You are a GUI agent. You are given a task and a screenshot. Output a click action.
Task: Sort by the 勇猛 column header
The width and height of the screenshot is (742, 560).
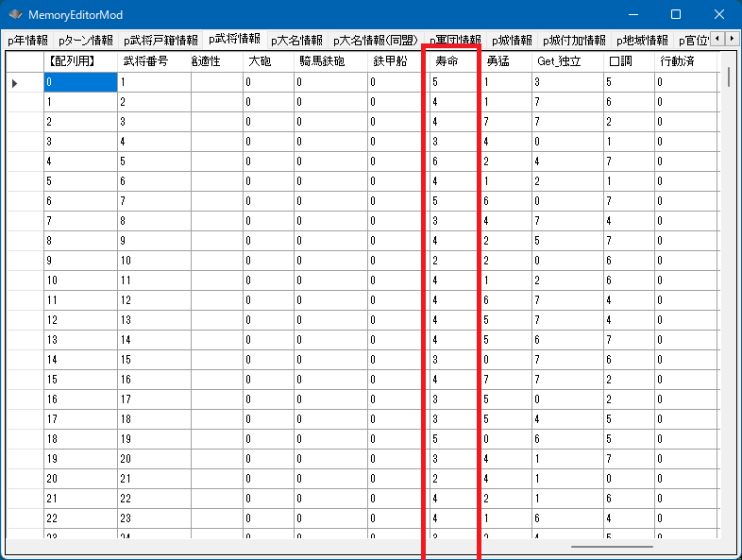505,61
